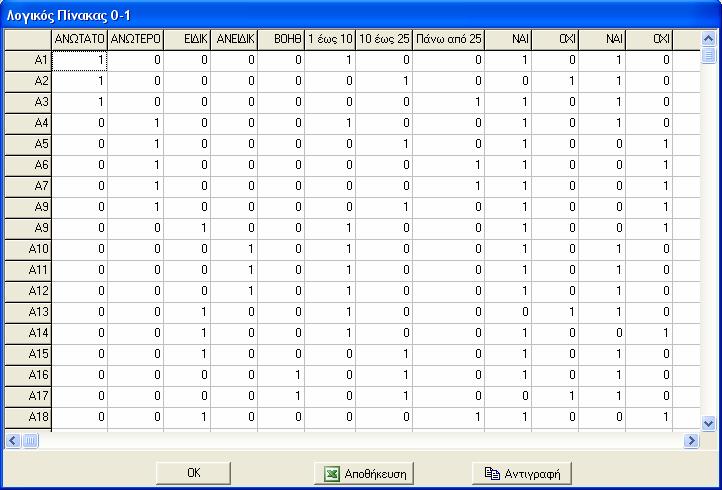This screenshot has height=490, width=722.
Task: Click the ΒΟΗΘ cell in row A17
Action: (281, 397)
